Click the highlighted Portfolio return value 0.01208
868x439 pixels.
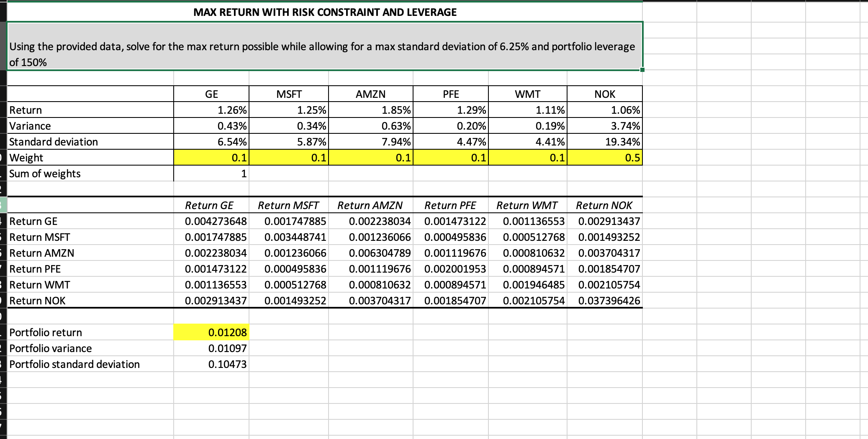[x=211, y=332]
